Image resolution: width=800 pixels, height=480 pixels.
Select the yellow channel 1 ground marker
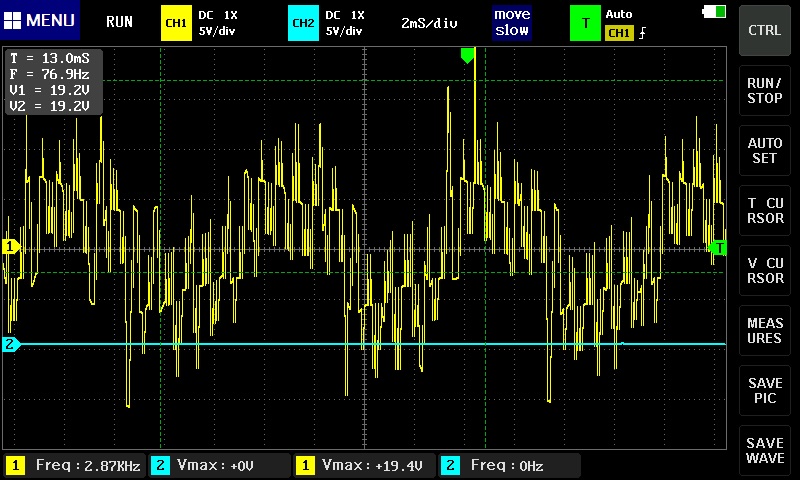[x=11, y=246]
